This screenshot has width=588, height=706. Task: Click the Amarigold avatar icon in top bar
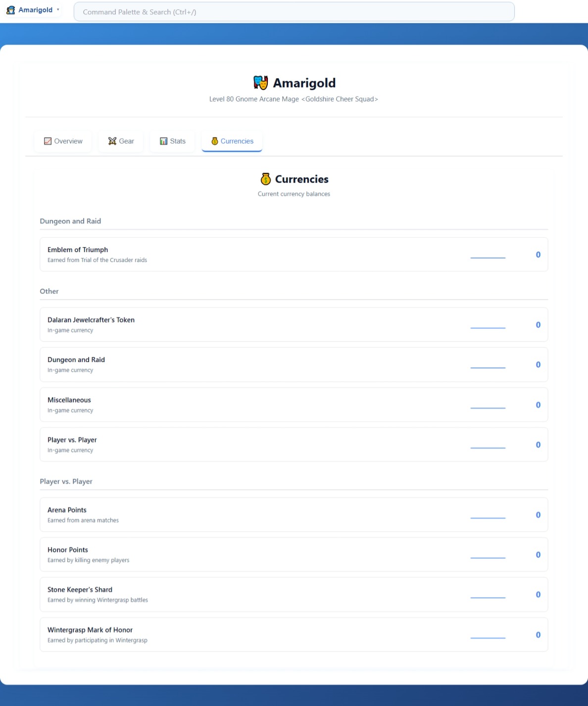tap(10, 10)
